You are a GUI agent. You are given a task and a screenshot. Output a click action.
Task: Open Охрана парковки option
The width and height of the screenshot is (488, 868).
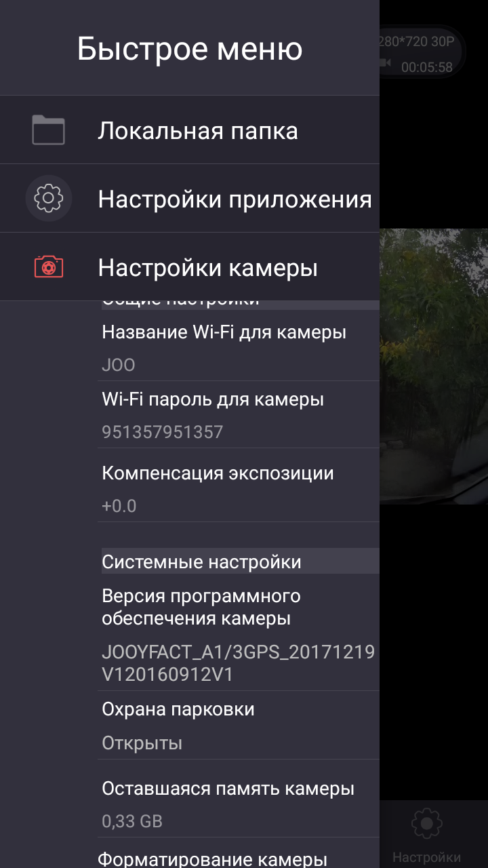pyautogui.click(x=239, y=725)
